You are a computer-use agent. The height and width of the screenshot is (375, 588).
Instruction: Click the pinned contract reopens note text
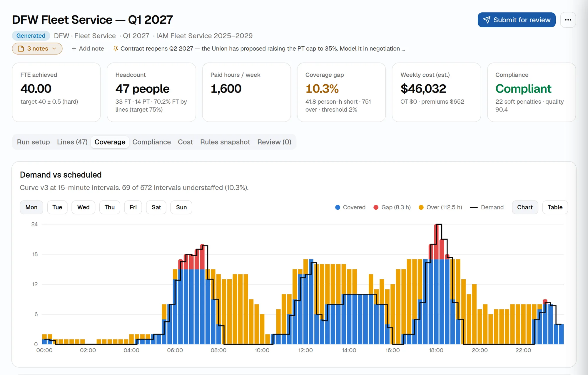[x=263, y=48]
